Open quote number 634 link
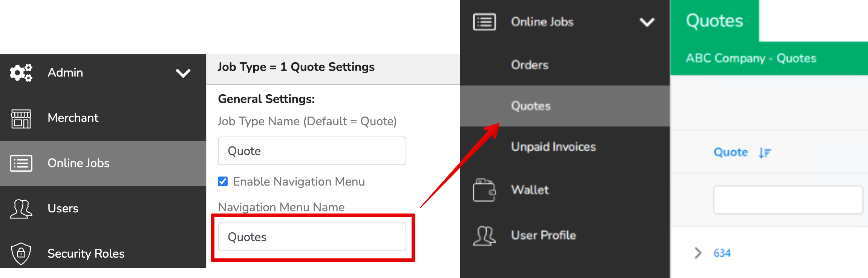Screen dimensions: 868x278 point(722,253)
